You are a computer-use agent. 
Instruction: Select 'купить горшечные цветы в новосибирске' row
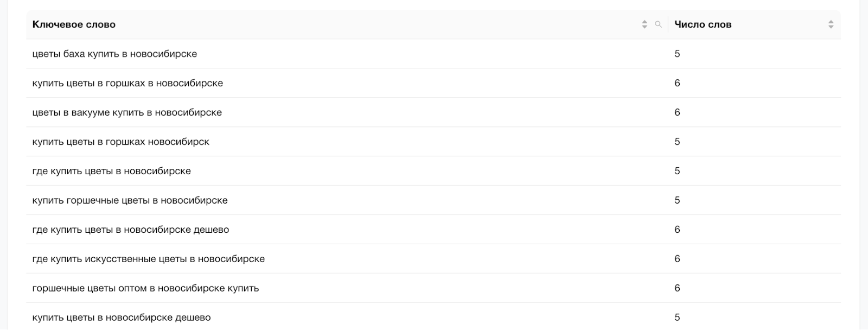click(433, 200)
